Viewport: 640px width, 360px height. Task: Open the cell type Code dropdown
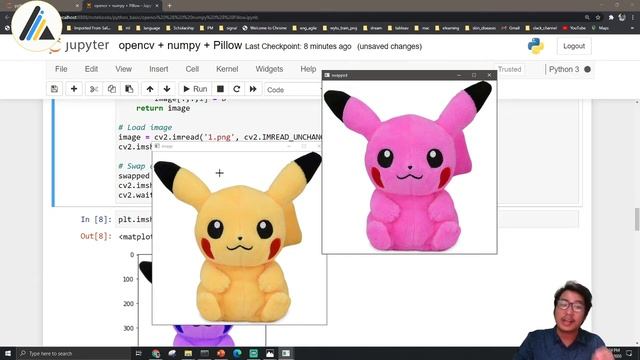pyautogui.click(x=293, y=90)
